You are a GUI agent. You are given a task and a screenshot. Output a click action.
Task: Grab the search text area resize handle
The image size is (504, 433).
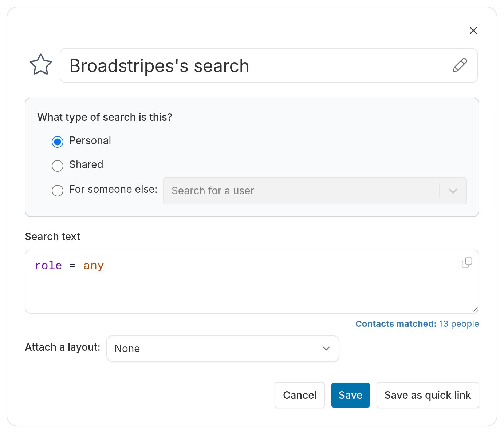tap(475, 310)
